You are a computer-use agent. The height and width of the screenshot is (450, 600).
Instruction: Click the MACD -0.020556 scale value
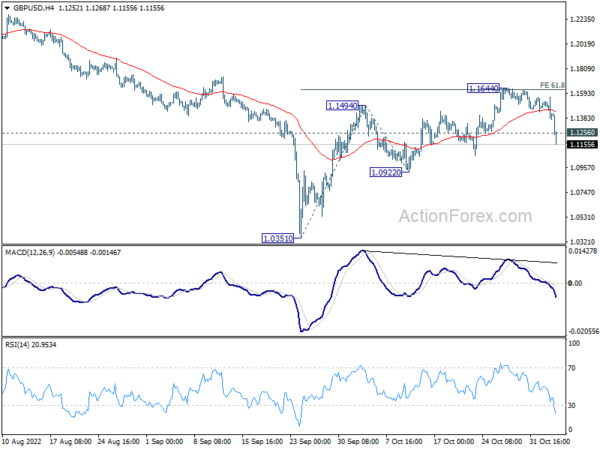click(582, 331)
